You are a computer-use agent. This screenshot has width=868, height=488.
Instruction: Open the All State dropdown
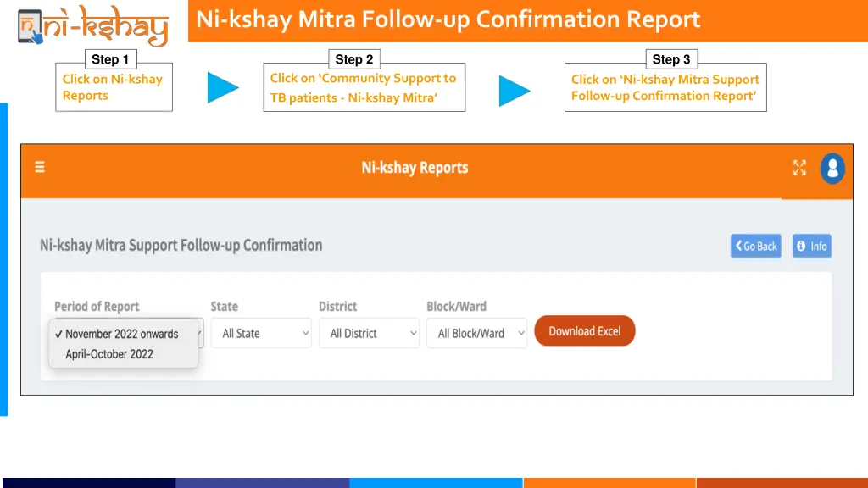pos(261,333)
